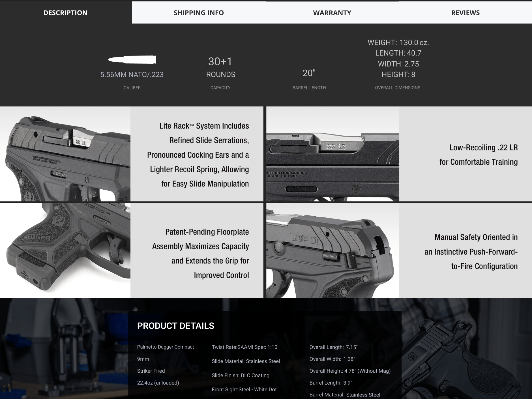Click the LENGTH: 40.7 dimension line

(398, 53)
